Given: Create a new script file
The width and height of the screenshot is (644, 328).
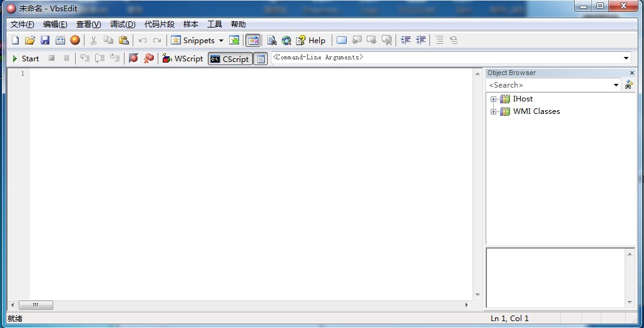Looking at the screenshot, I should point(16,40).
